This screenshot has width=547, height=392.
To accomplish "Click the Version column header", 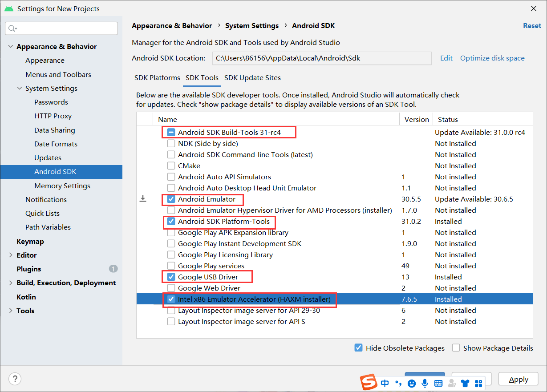I will click(x=416, y=119).
